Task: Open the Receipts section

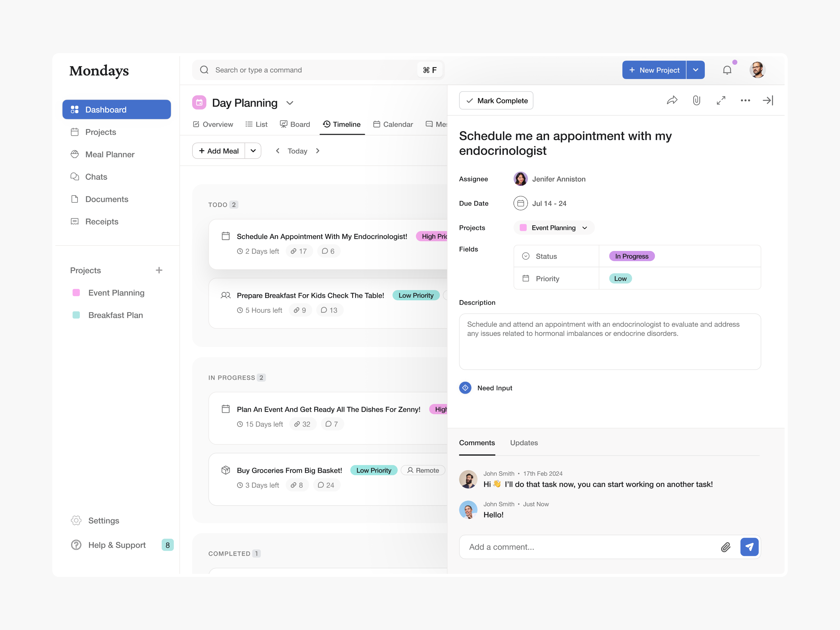Action: [x=102, y=221]
